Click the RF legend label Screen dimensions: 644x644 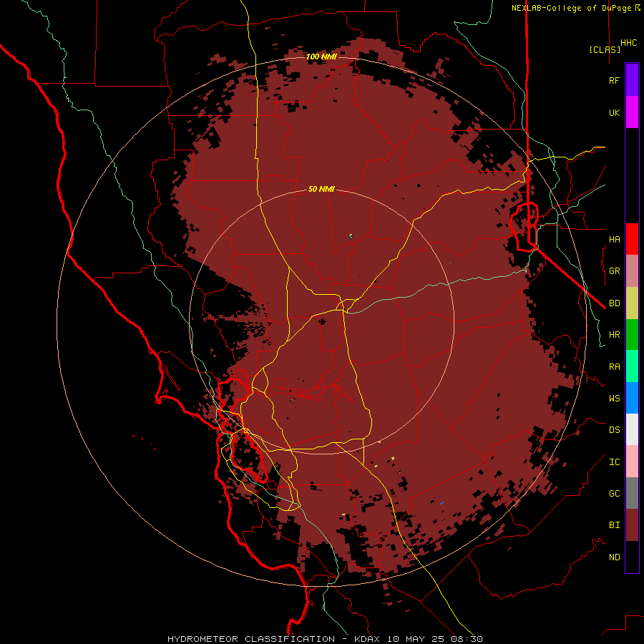[614, 81]
